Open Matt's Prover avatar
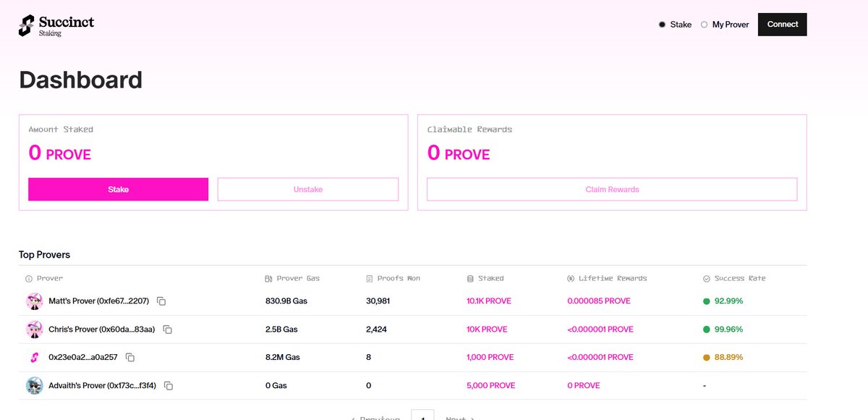The width and height of the screenshot is (868, 420). (34, 301)
